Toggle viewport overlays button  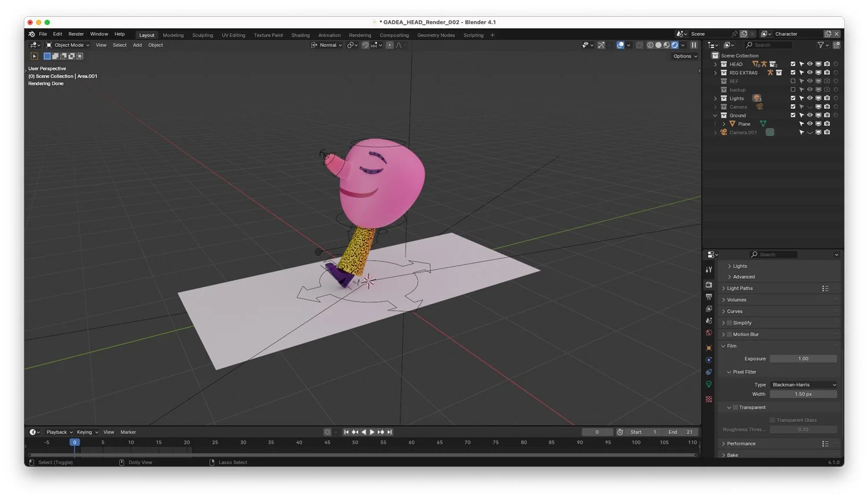(620, 45)
